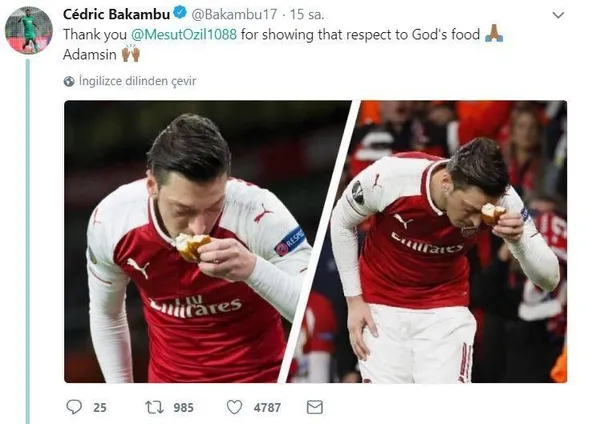Click the raised hands emoji after Adamsin
600x424 pixels.
click(130, 54)
